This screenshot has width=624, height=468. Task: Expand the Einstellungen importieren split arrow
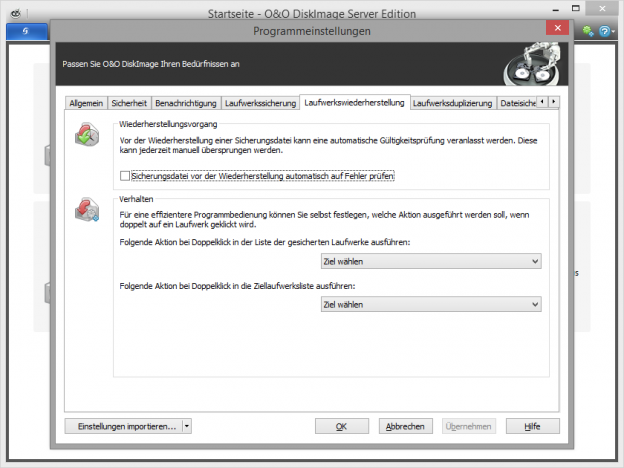click(x=187, y=426)
